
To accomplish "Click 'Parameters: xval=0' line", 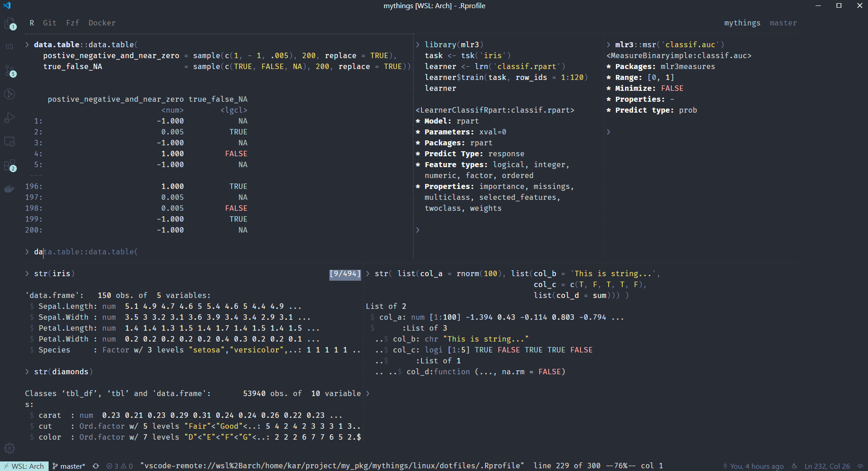I will pyautogui.click(x=461, y=132).
